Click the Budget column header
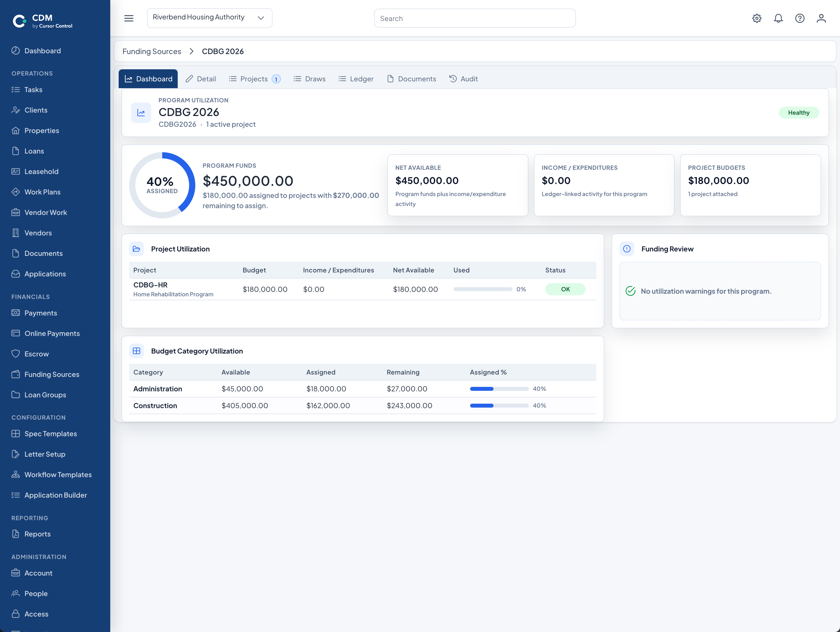The image size is (840, 632). (254, 270)
